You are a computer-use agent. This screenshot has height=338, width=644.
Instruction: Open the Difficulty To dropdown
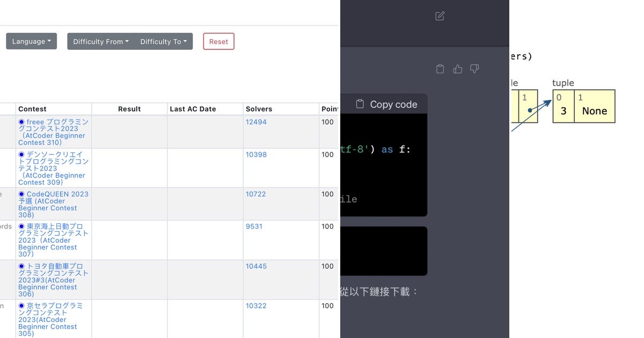(163, 41)
